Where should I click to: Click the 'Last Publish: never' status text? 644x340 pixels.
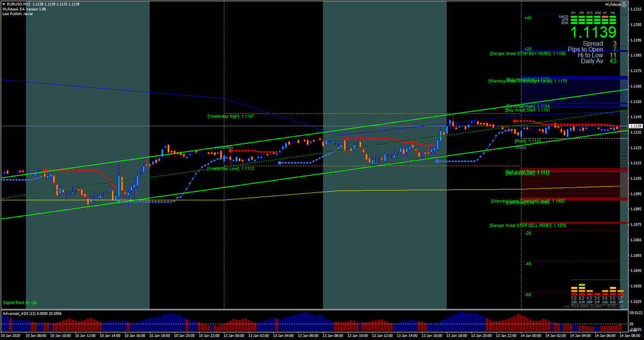point(18,14)
